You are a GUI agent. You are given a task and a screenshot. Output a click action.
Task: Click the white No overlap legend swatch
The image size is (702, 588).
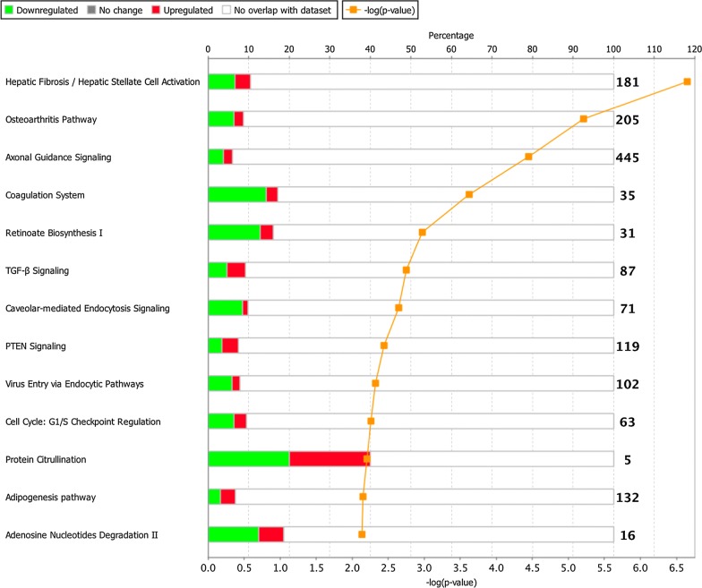point(227,9)
